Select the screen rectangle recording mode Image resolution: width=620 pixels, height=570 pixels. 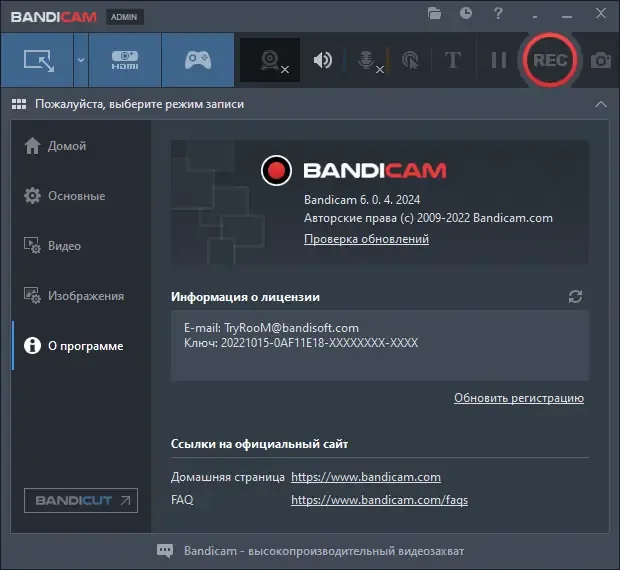(x=37, y=60)
